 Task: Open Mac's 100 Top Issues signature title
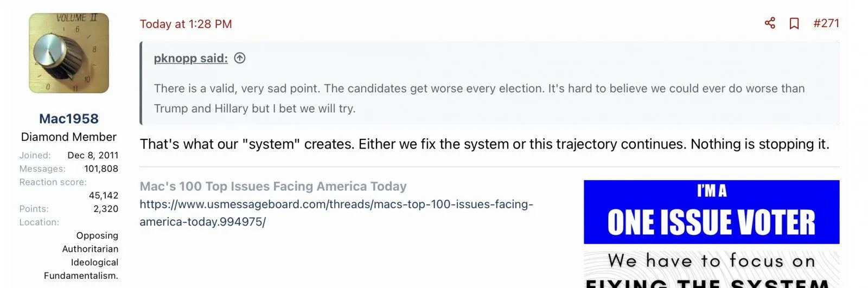tap(273, 186)
